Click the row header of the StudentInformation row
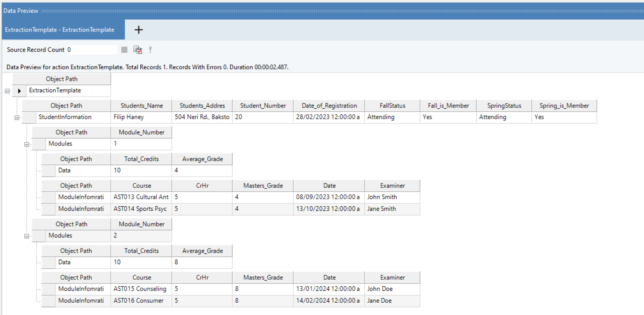Image resolution: width=644 pixels, height=315 pixels. click(29, 117)
